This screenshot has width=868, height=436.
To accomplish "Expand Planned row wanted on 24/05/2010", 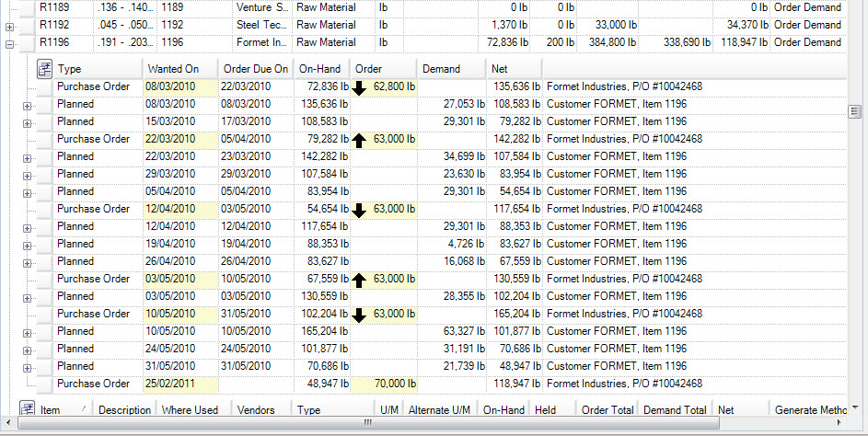I will pyautogui.click(x=27, y=350).
